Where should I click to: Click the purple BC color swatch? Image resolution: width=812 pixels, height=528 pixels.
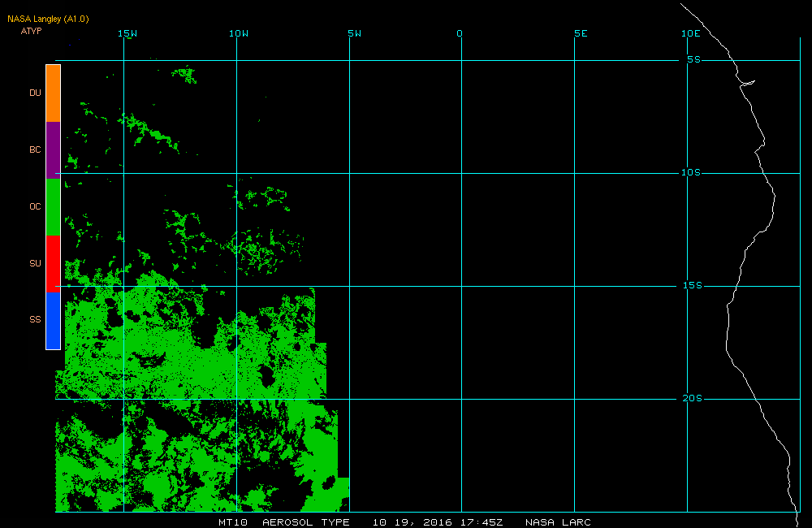coord(54,150)
